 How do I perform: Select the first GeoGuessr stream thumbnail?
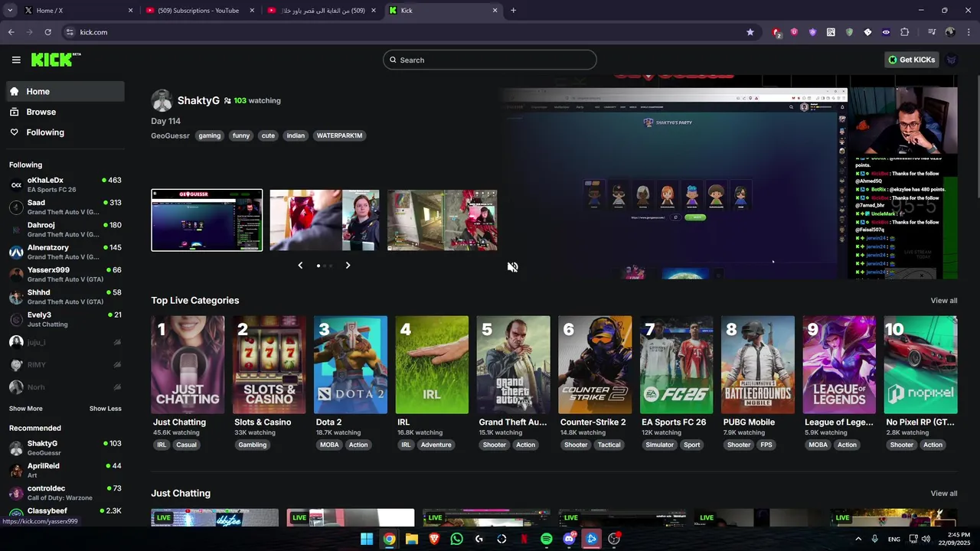tap(207, 220)
